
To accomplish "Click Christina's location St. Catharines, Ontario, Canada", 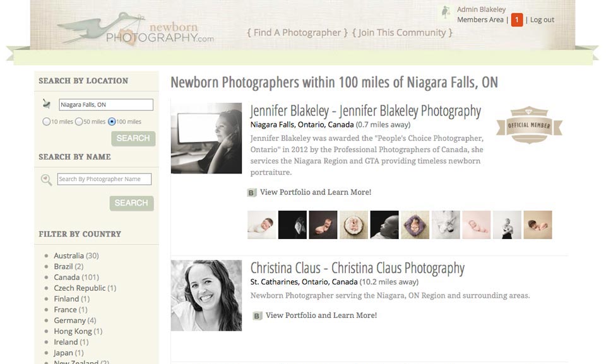I will (x=304, y=282).
